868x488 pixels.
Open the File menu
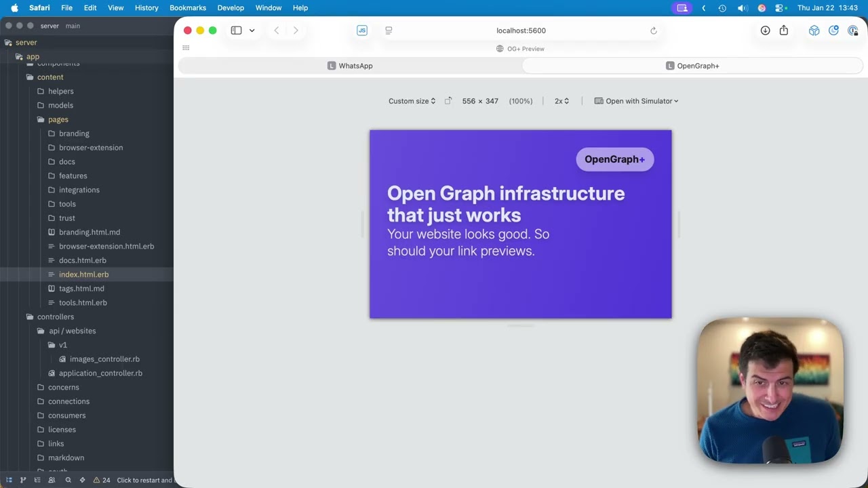(66, 7)
